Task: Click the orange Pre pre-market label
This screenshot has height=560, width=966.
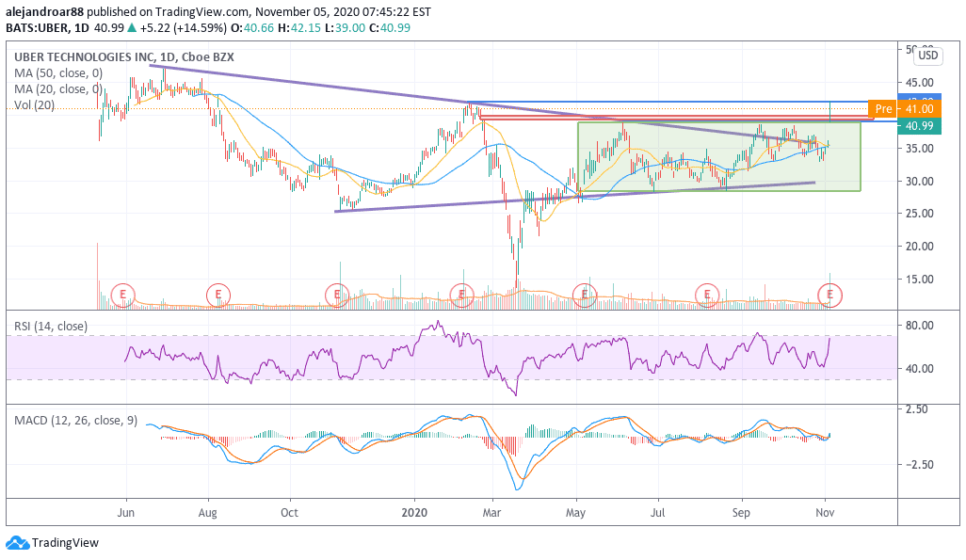Action: click(883, 109)
